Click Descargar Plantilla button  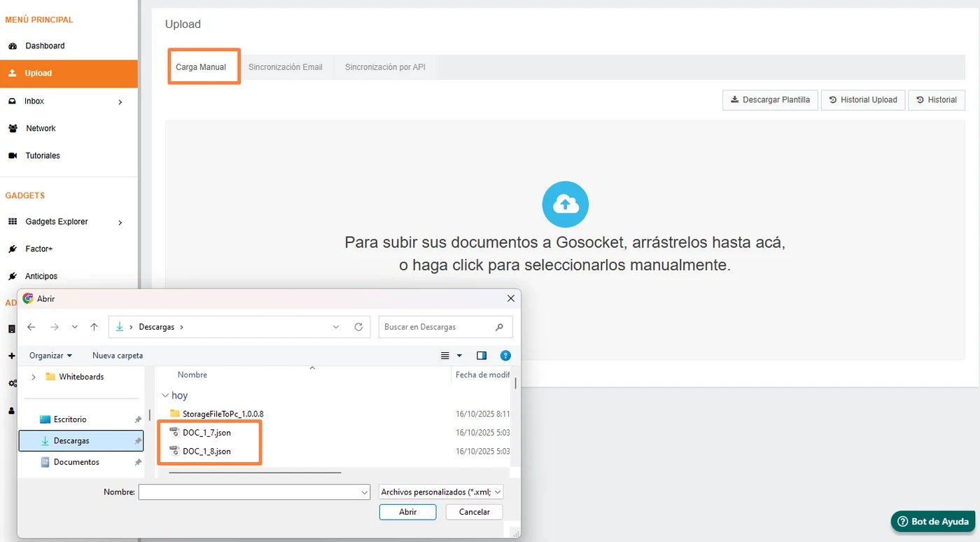pos(770,100)
